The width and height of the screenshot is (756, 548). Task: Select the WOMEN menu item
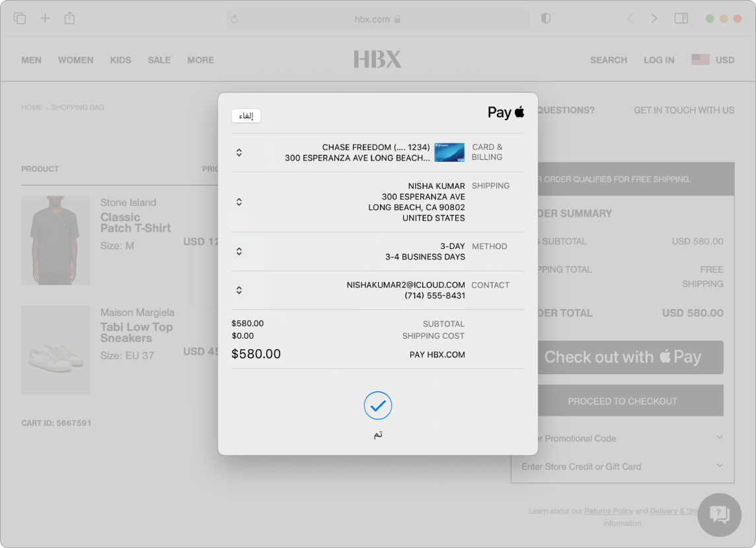coord(75,59)
